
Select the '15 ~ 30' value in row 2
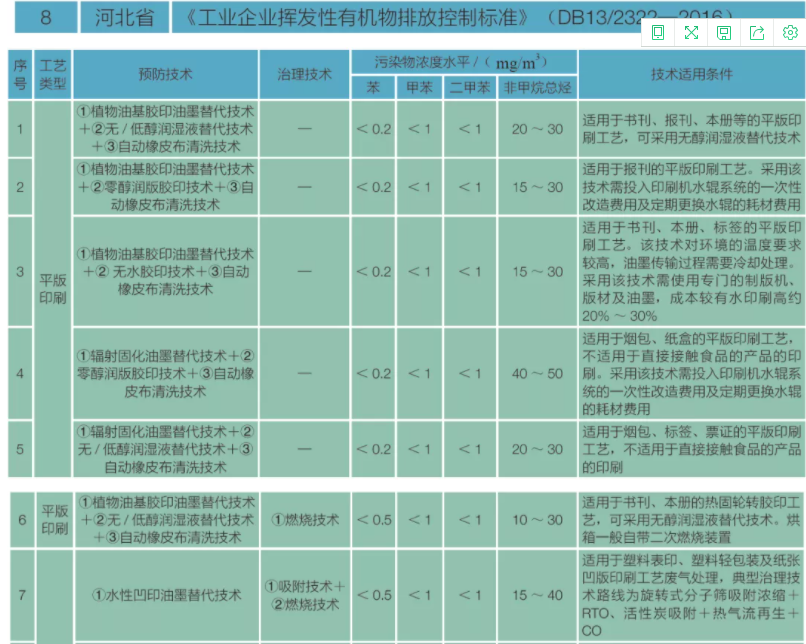point(537,187)
